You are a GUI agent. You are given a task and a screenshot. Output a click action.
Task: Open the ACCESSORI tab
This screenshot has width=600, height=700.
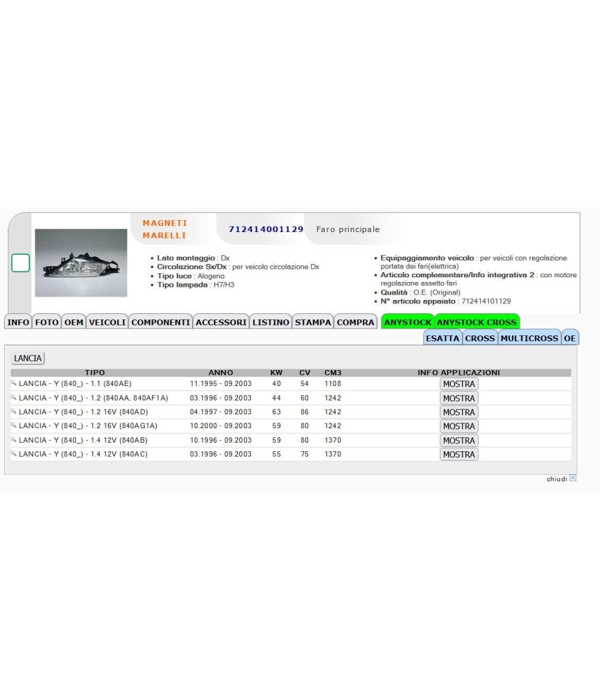(221, 322)
